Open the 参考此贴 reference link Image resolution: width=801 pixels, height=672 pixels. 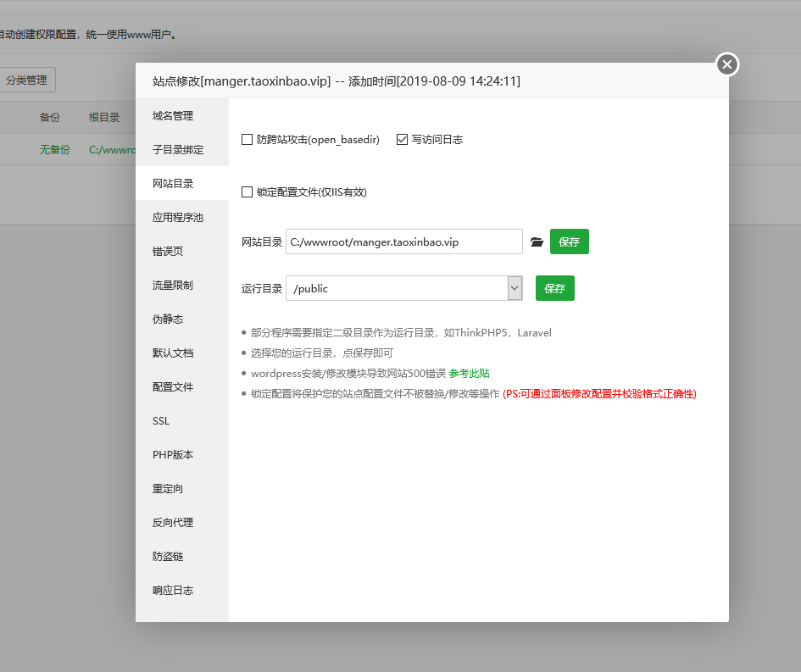click(x=469, y=373)
